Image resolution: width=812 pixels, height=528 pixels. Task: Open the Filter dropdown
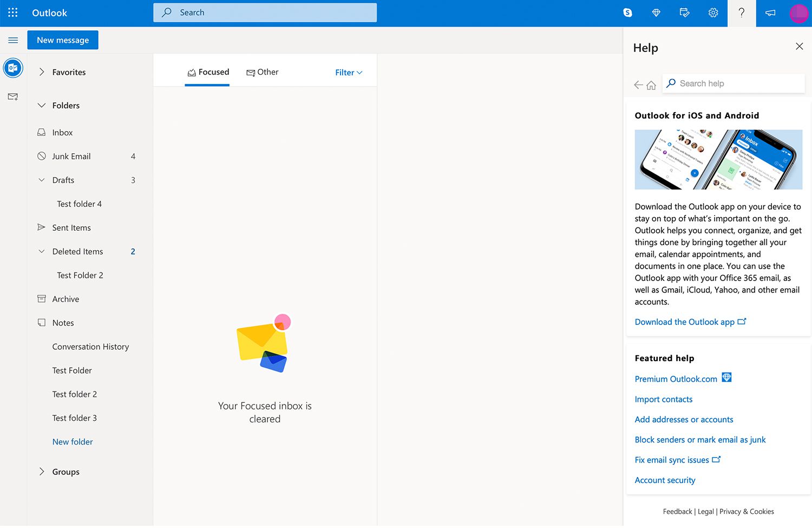pyautogui.click(x=349, y=73)
